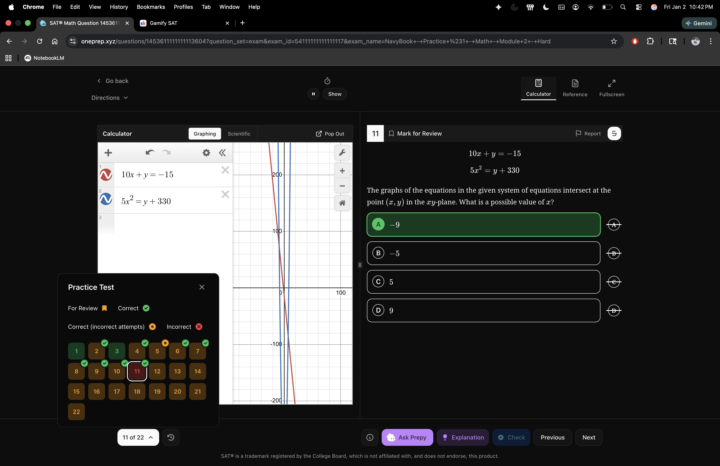
Task: Collapse the calculator expression list
Action: 222,153
